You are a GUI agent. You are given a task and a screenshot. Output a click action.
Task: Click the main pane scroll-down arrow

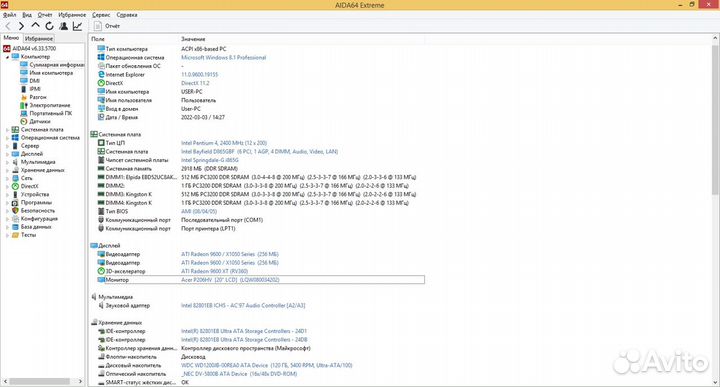point(715,382)
